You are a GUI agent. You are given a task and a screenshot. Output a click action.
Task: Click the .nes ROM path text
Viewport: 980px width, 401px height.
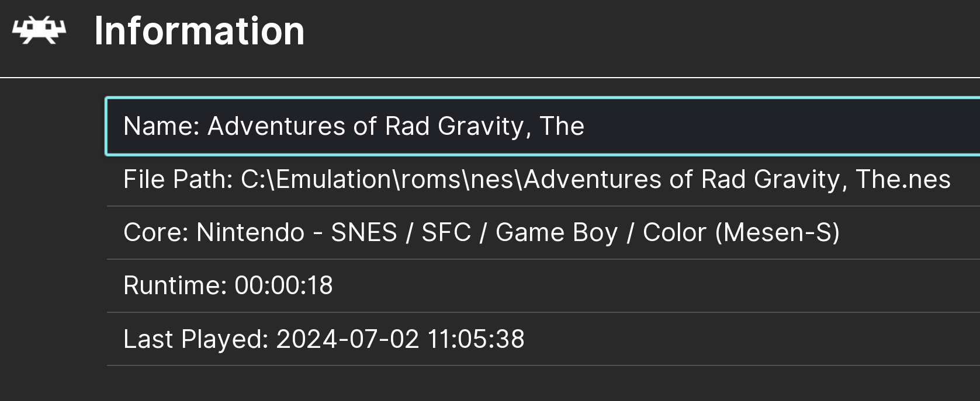click(x=596, y=179)
